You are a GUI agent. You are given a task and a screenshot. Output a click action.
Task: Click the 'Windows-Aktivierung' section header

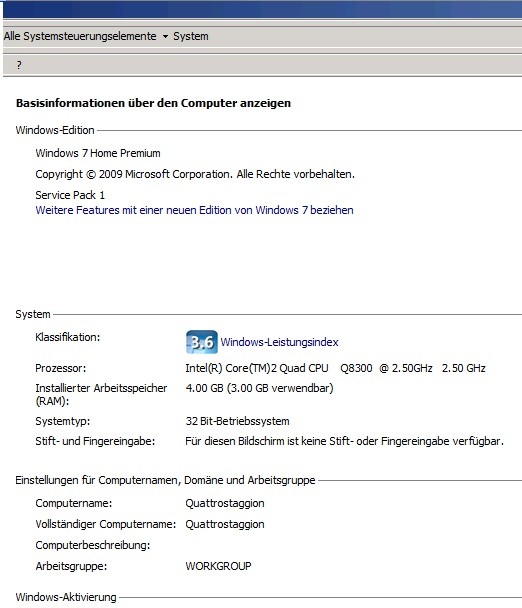point(66,597)
